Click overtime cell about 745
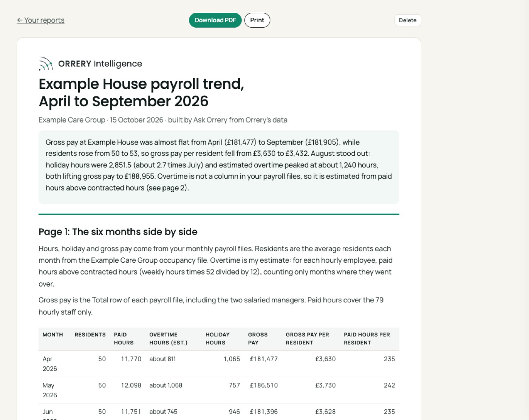529x420 pixels. 163,412
